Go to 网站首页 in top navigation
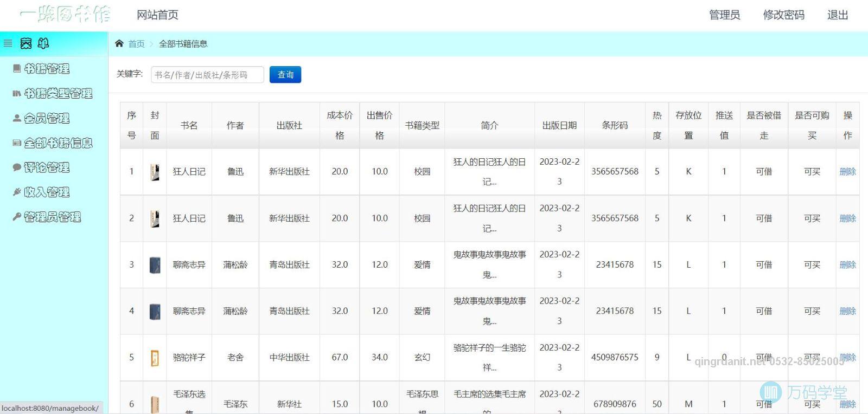The height and width of the screenshot is (414, 868). pos(157,15)
